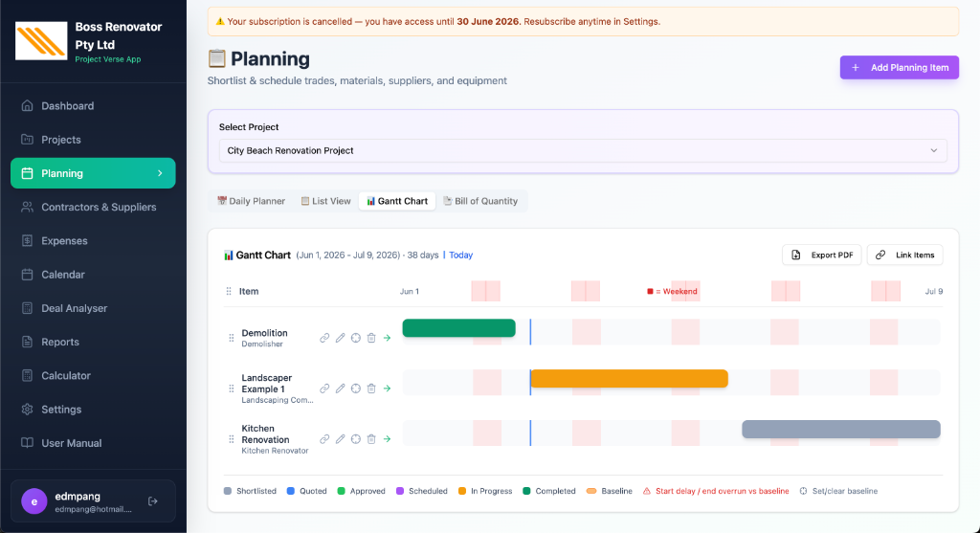Screen dimensions: 980x533
Task: Click Set/clear baseline legend icon
Action: [803, 491]
